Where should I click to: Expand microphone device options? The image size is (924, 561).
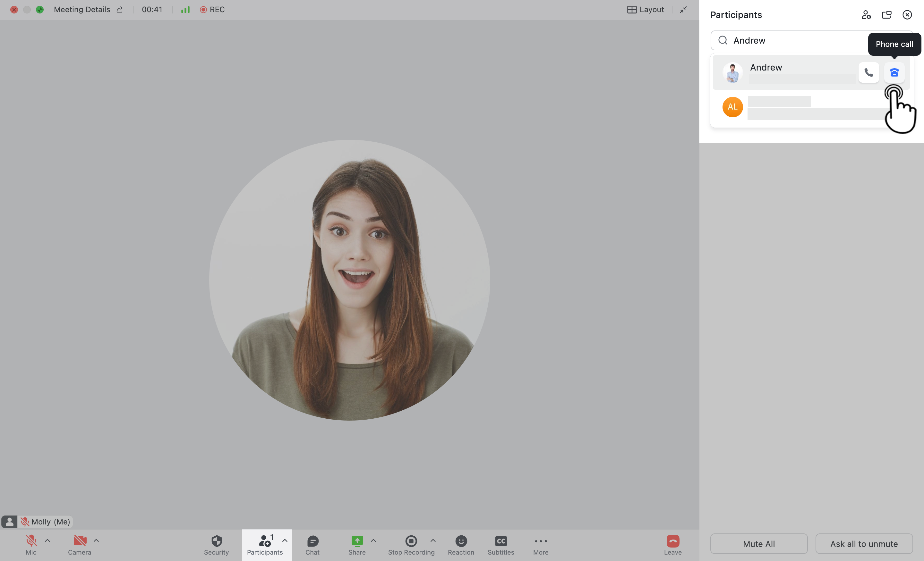coord(47,540)
